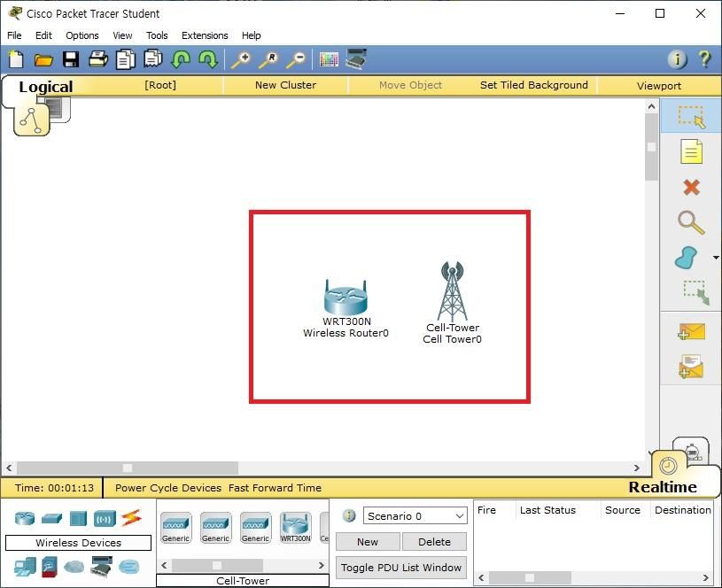Screen dimensions: 722x588
Task: Open the Scenario 0 dropdown
Action: [x=415, y=516]
